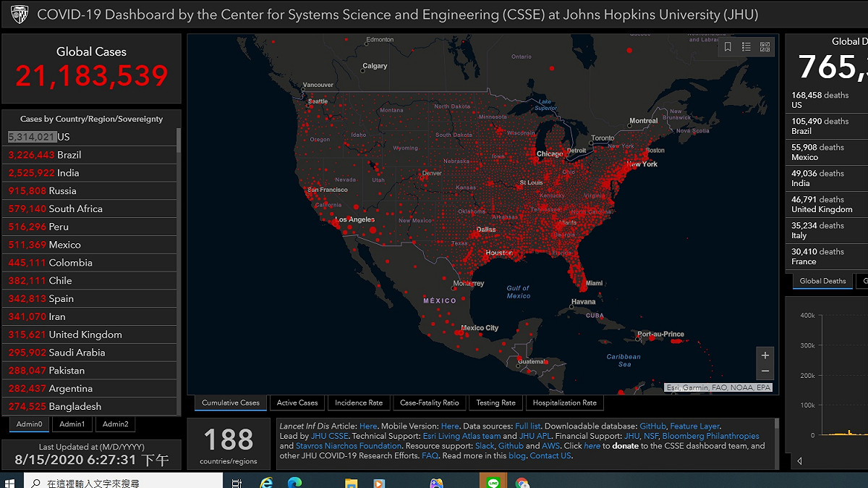
Task: Open the map bookmarks icon
Action: (x=728, y=47)
